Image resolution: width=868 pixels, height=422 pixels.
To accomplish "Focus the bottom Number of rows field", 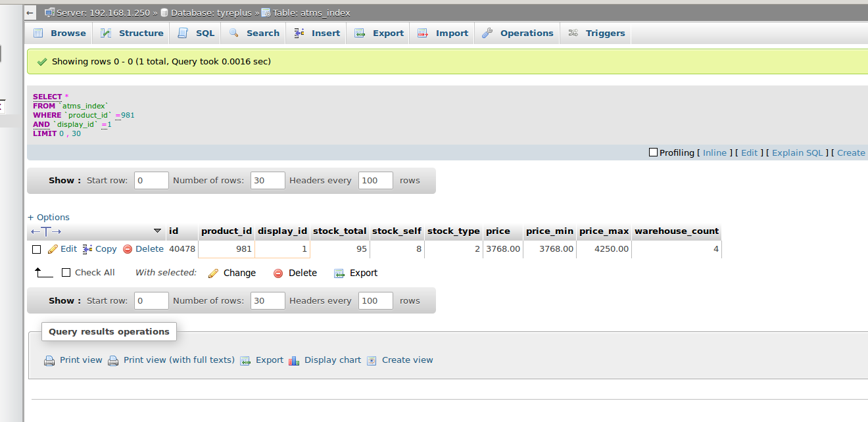I will click(x=268, y=300).
